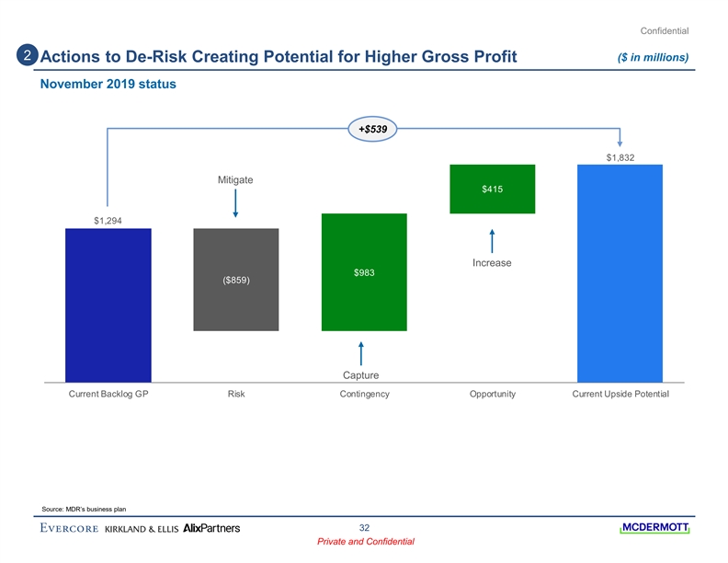Click the McDermott logo
Screen dimensions: 728x563
click(656, 528)
